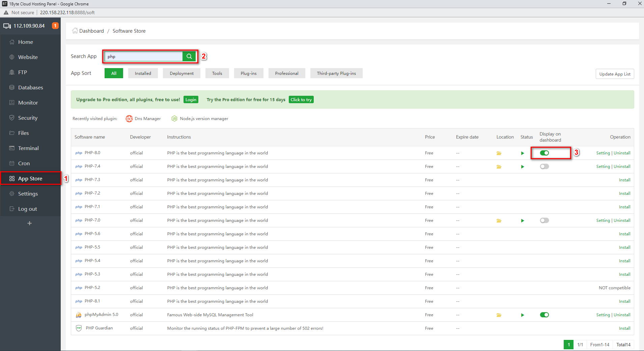Open Setting for PHP-8.0

click(x=603, y=153)
